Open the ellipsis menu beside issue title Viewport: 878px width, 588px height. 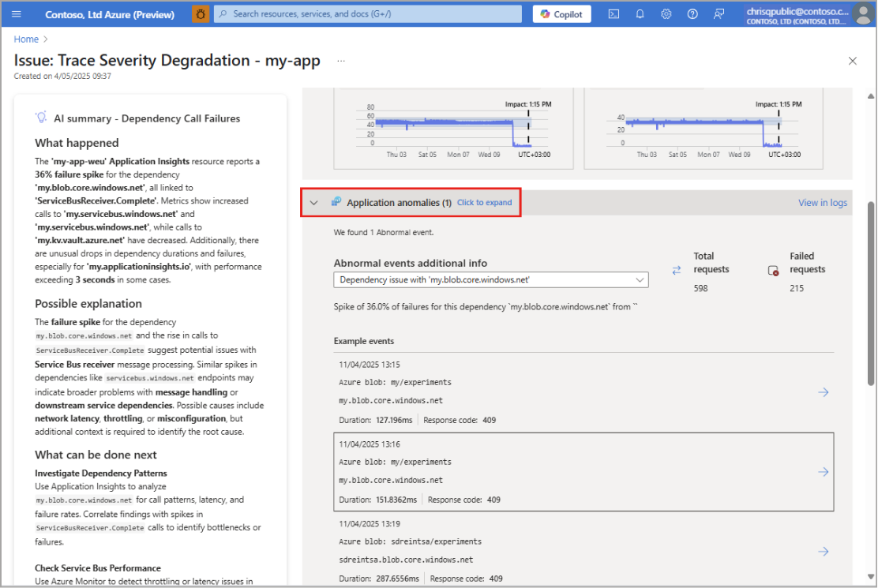341,61
